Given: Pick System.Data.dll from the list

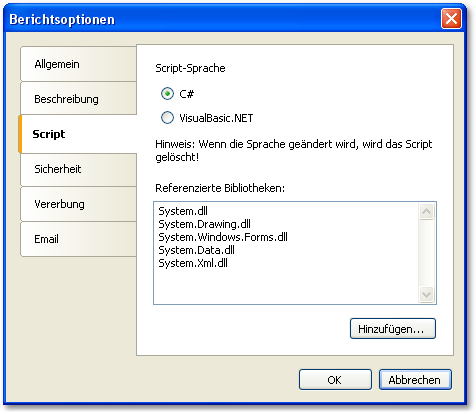Looking at the screenshot, I should pos(196,250).
